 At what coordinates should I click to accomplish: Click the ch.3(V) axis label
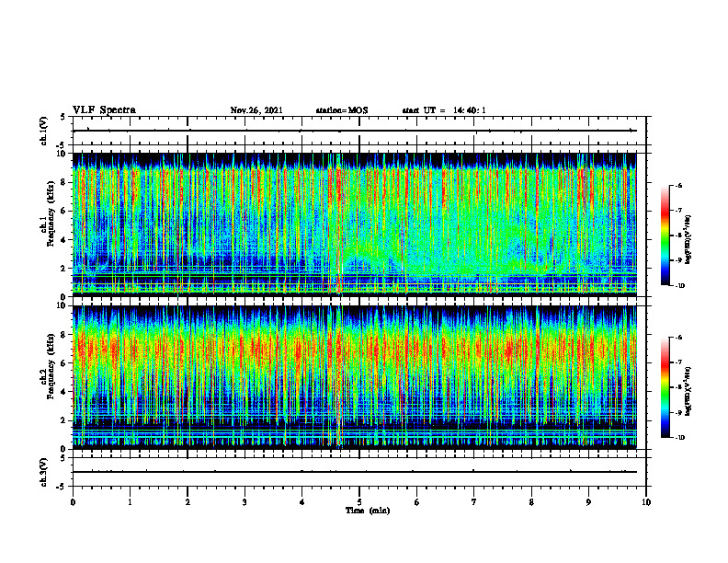(44, 472)
